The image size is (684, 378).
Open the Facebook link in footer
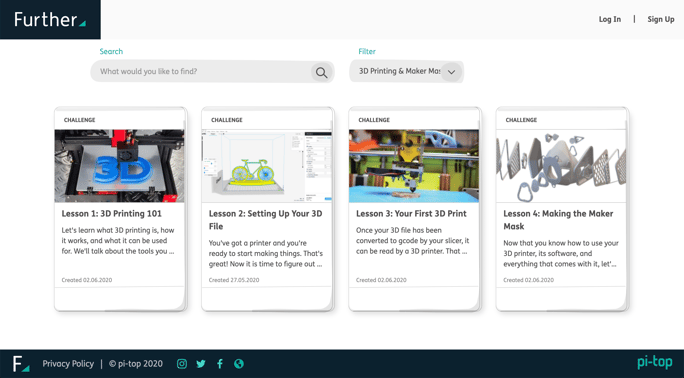click(220, 364)
